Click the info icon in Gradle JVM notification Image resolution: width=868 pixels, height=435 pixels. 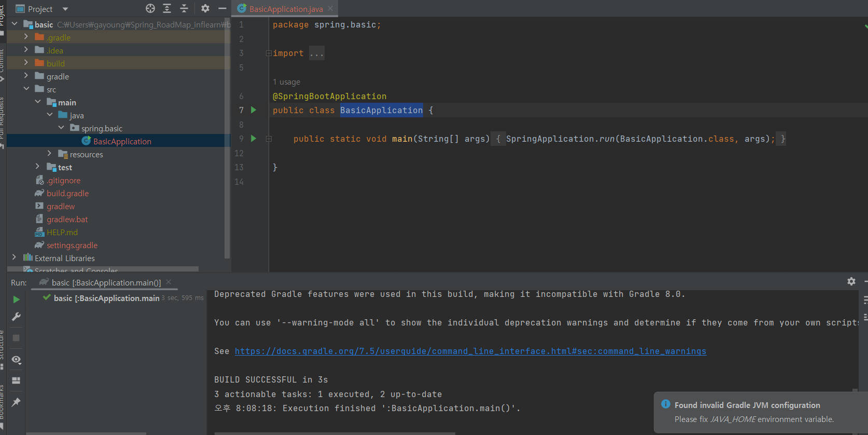click(666, 404)
